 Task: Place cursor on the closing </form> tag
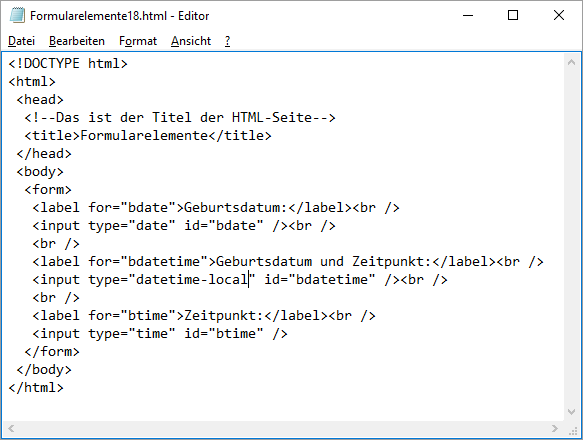tap(52, 352)
